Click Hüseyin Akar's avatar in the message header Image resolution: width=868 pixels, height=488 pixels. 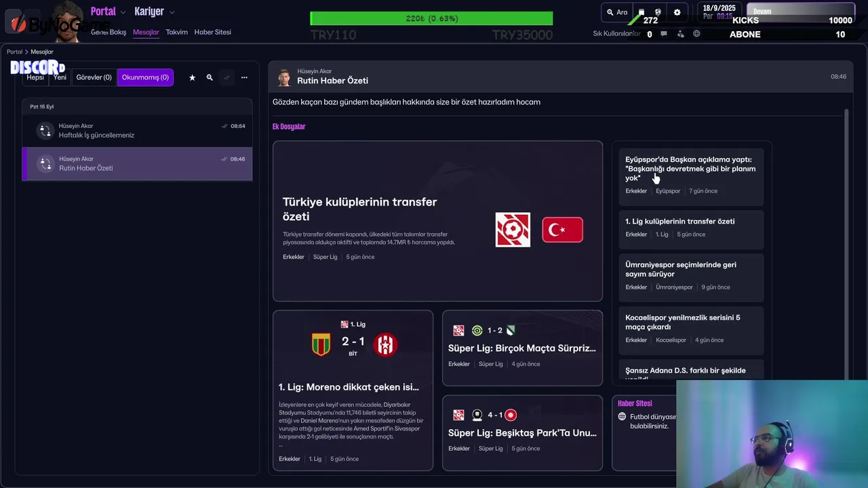click(x=284, y=77)
